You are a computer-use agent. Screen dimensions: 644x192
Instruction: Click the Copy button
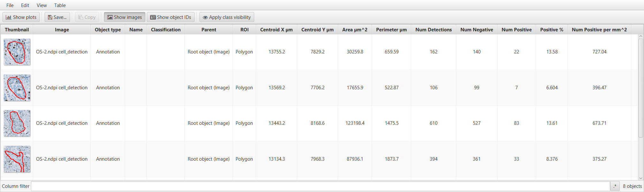click(87, 17)
